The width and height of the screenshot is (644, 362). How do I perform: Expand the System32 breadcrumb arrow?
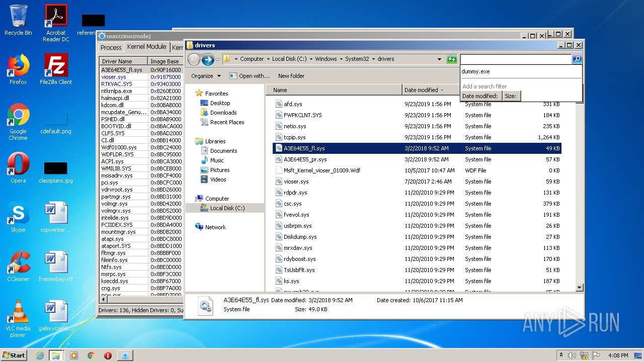pyautogui.click(x=374, y=59)
